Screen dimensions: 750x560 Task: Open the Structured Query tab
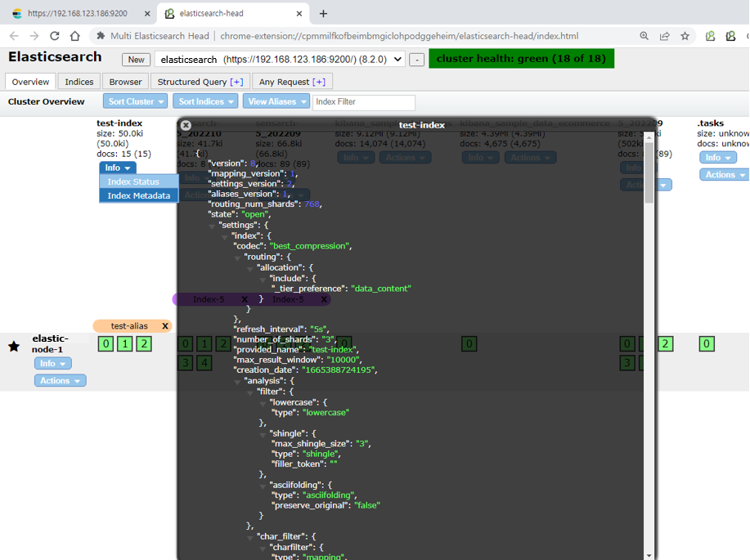coord(192,82)
